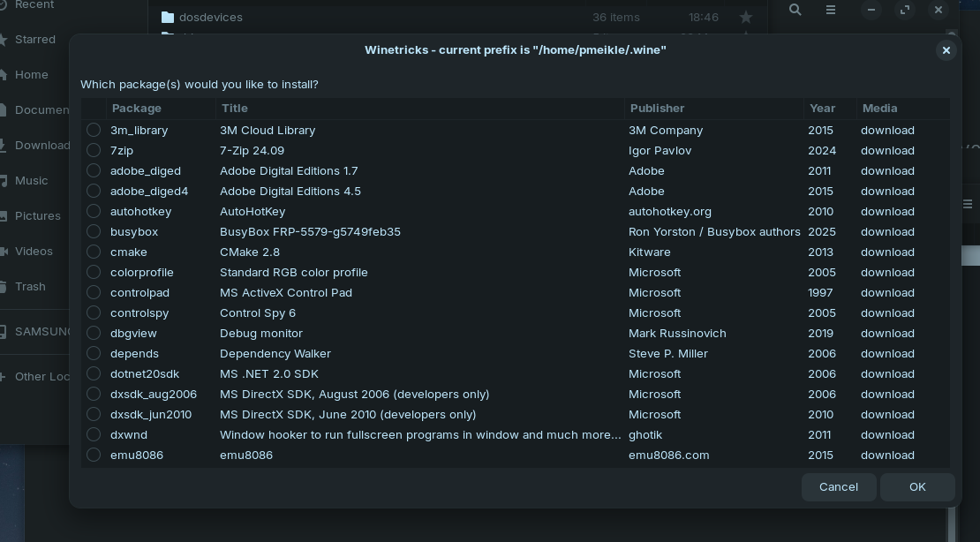This screenshot has width=980, height=542.
Task: Sort by Publisher column header
Action: point(714,109)
